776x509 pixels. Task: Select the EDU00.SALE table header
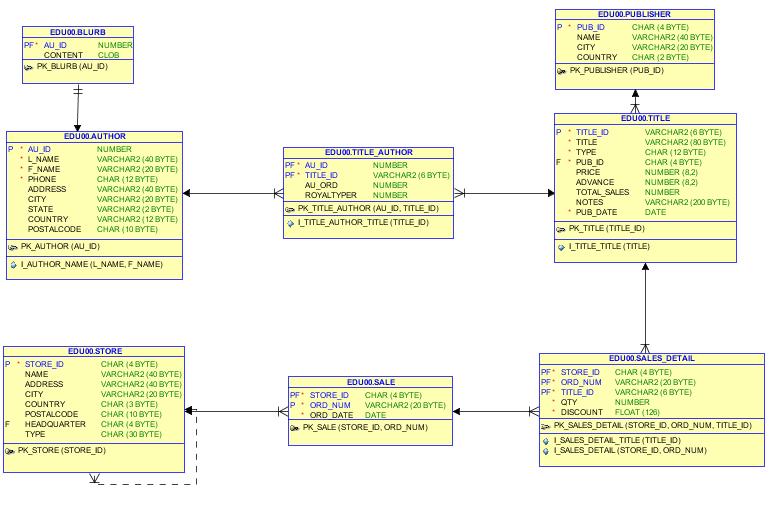pos(371,382)
